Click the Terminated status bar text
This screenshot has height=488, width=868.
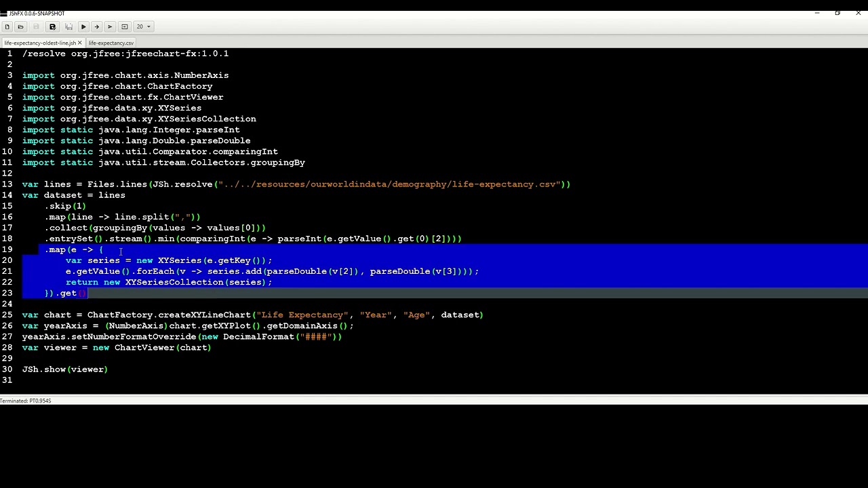coord(26,401)
